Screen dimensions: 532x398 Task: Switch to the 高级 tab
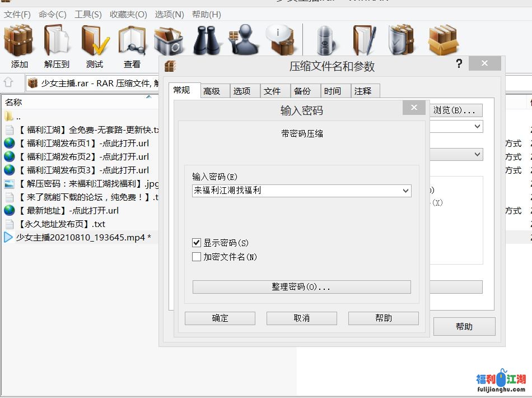(212, 91)
